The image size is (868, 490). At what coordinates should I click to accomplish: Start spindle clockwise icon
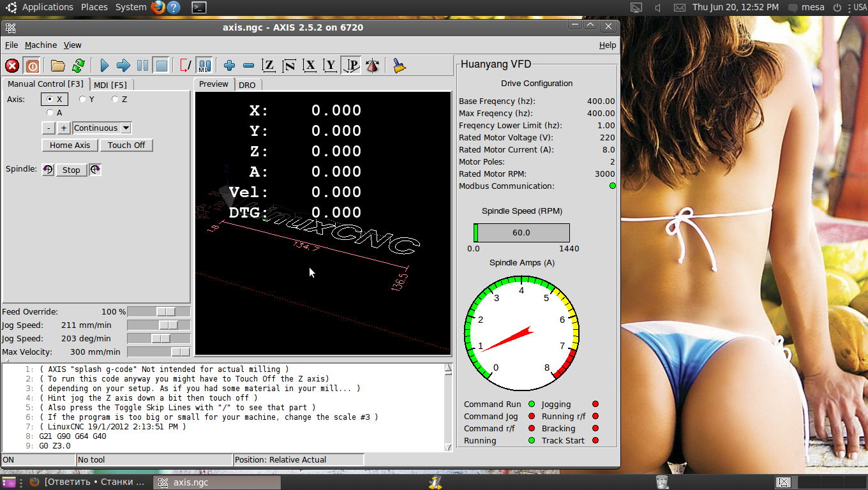pos(95,170)
